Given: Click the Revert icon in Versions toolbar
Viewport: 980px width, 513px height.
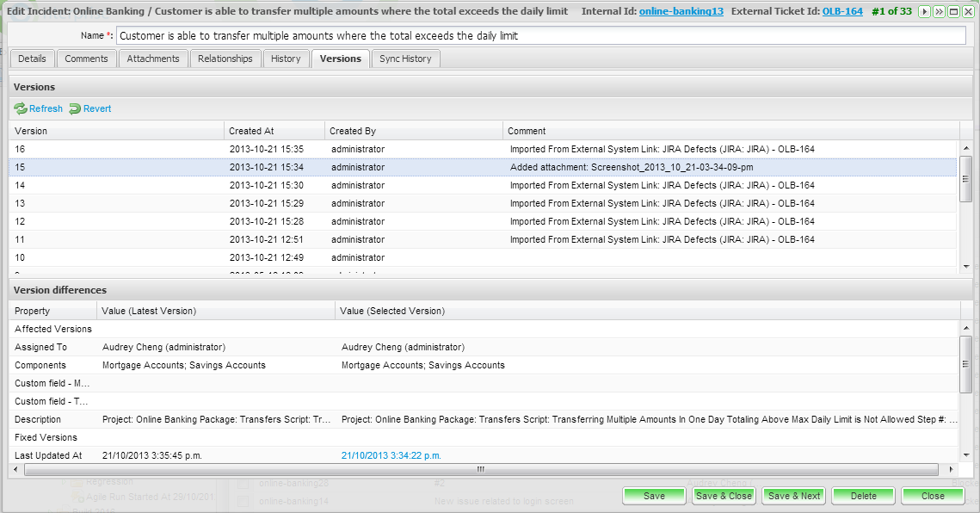Looking at the screenshot, I should coord(75,108).
